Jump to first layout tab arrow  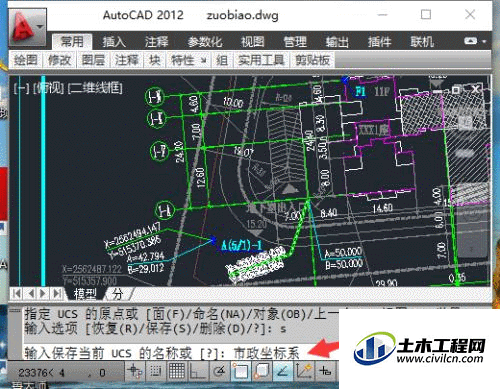pyautogui.click(x=16, y=294)
